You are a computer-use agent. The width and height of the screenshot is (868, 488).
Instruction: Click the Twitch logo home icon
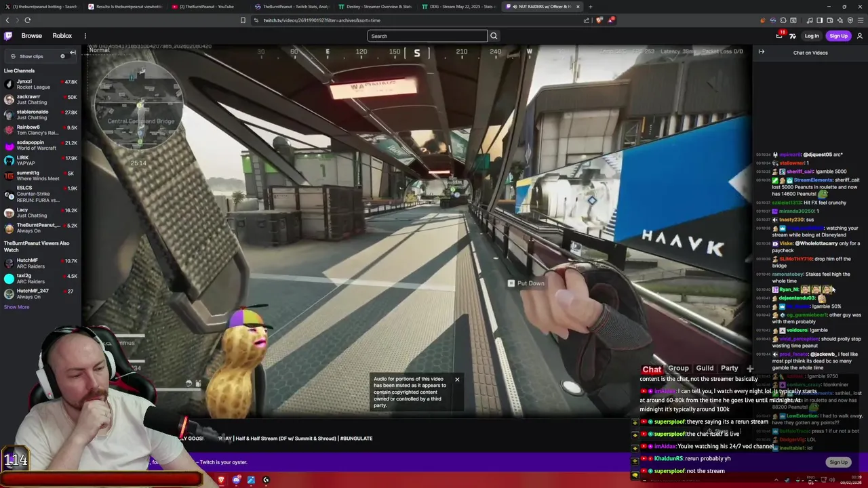(x=8, y=36)
